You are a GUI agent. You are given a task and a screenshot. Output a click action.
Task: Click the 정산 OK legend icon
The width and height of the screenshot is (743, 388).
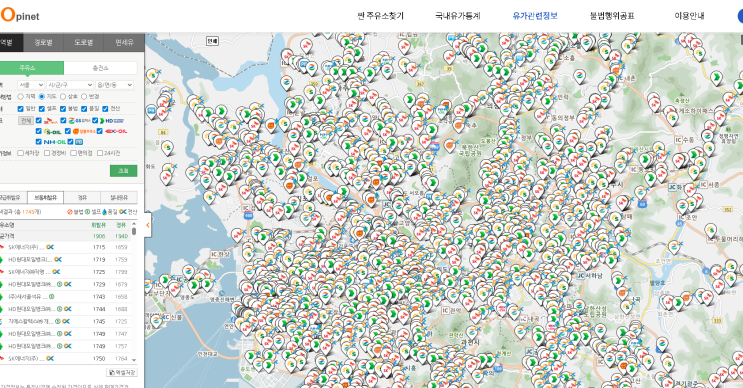123,212
